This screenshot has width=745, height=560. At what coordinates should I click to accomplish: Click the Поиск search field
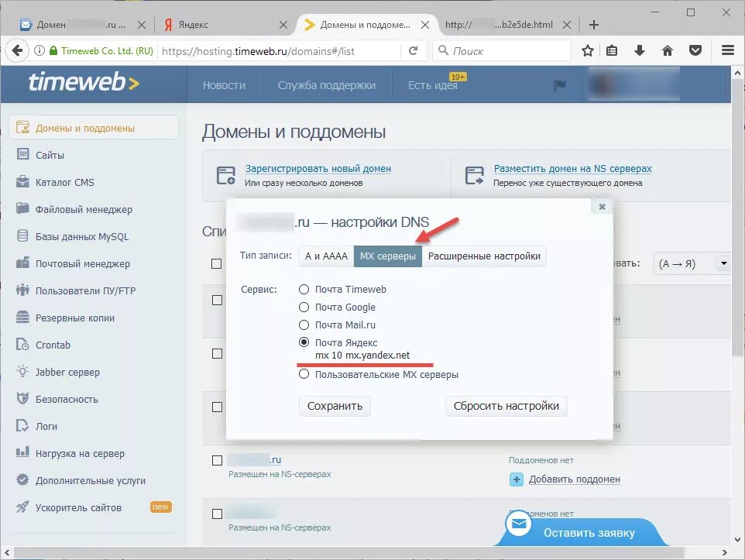(x=502, y=50)
